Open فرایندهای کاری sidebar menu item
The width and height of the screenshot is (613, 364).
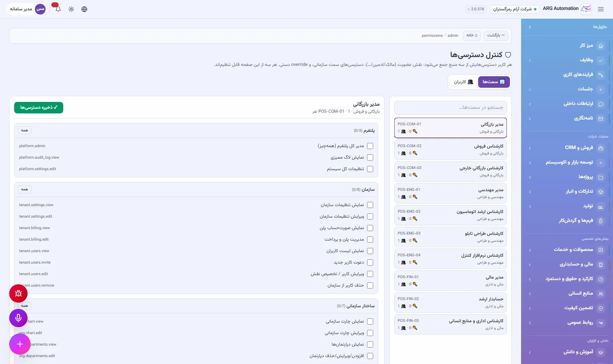(567, 75)
